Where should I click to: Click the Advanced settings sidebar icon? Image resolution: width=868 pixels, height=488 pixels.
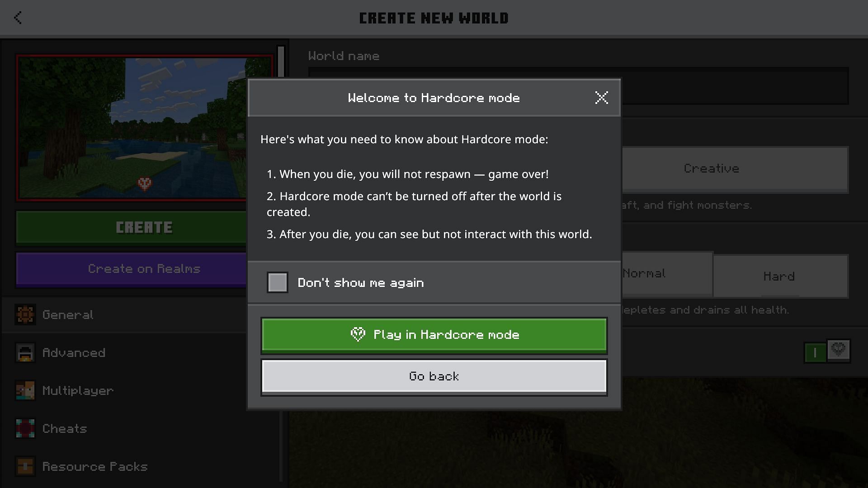click(25, 352)
